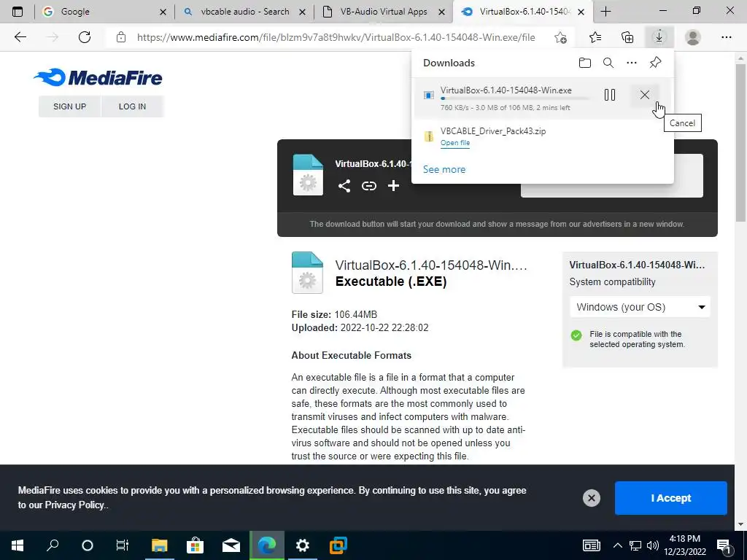Open the Collections toolbar icon
Viewport: 747px width, 560px height.
(x=627, y=37)
